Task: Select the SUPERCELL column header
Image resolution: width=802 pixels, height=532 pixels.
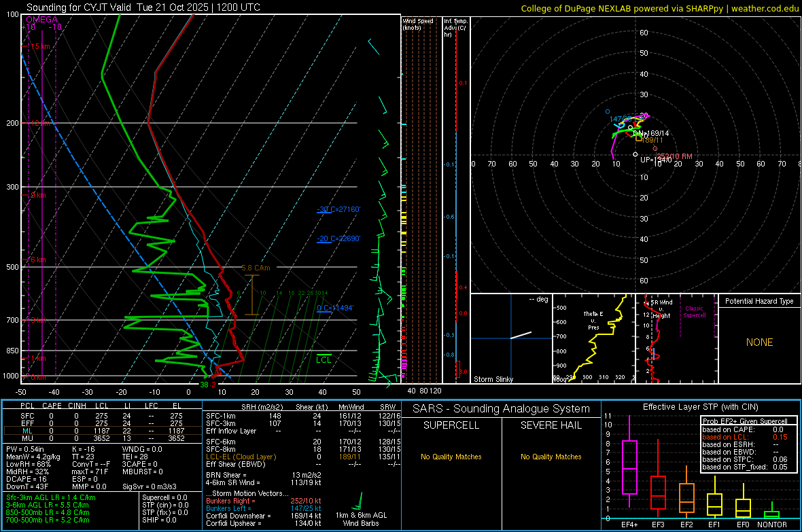Action: pyautogui.click(x=451, y=425)
